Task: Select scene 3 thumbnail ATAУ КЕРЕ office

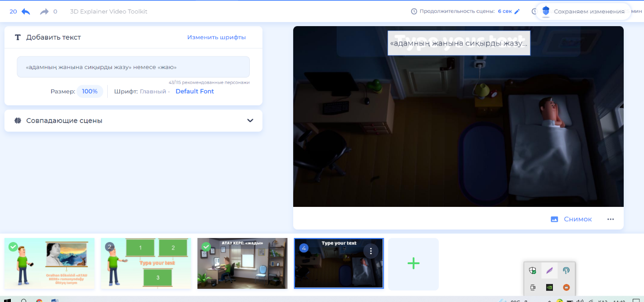Action: pyautogui.click(x=242, y=263)
